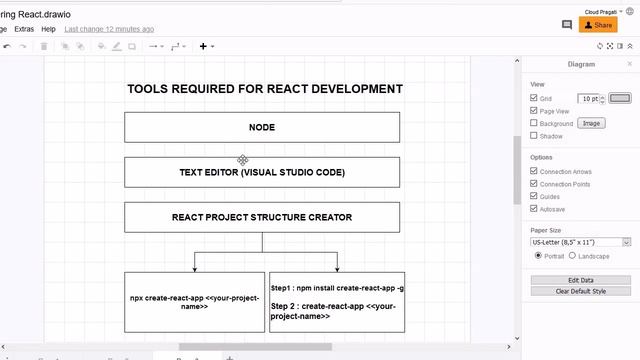Click the scroll down arrow
Screen dimensions: 640x360
[517, 338]
